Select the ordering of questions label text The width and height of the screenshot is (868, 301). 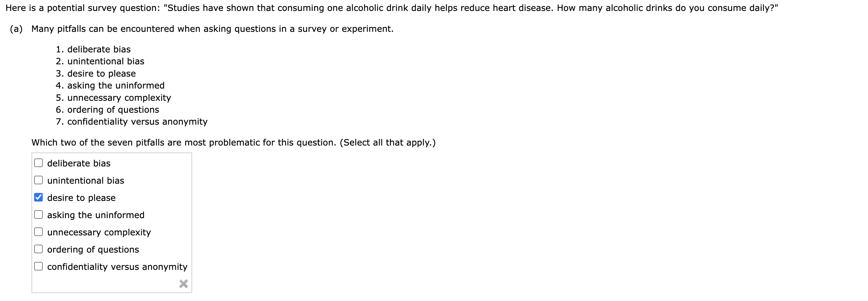(92, 249)
